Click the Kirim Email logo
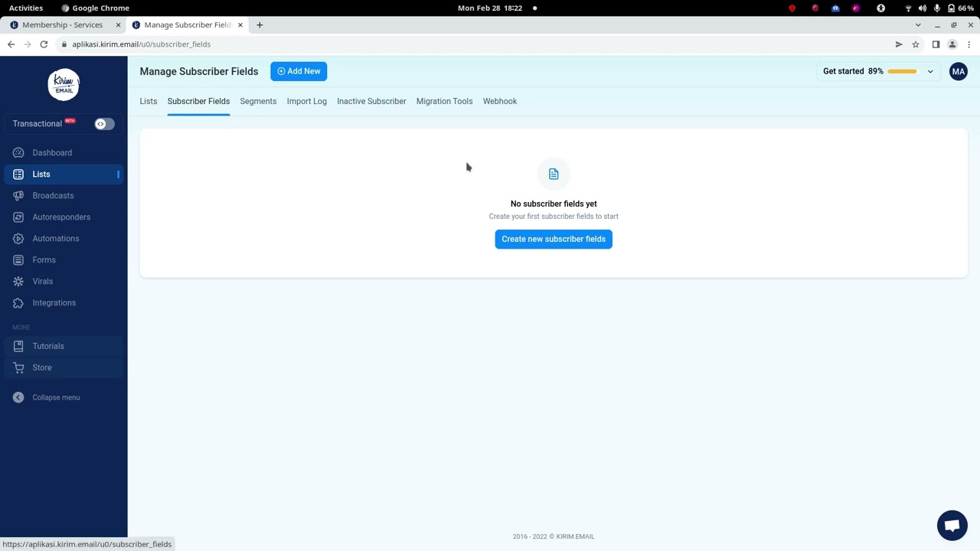This screenshot has height=551, width=980. click(64, 84)
